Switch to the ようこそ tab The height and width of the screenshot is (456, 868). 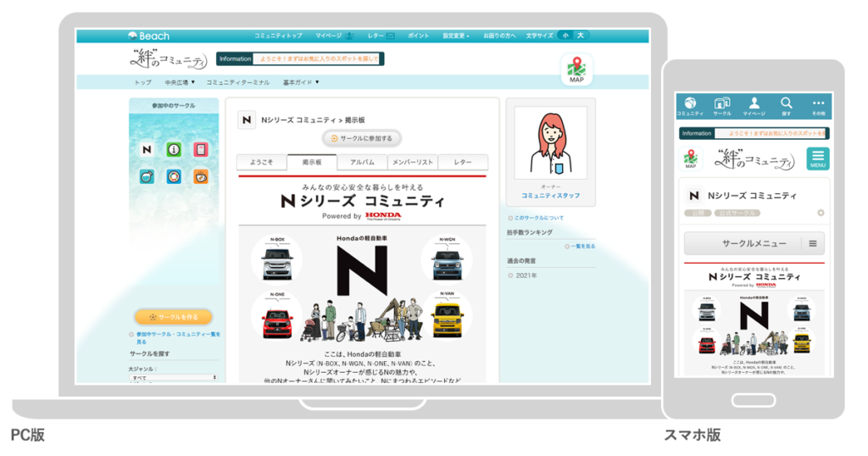click(x=261, y=162)
